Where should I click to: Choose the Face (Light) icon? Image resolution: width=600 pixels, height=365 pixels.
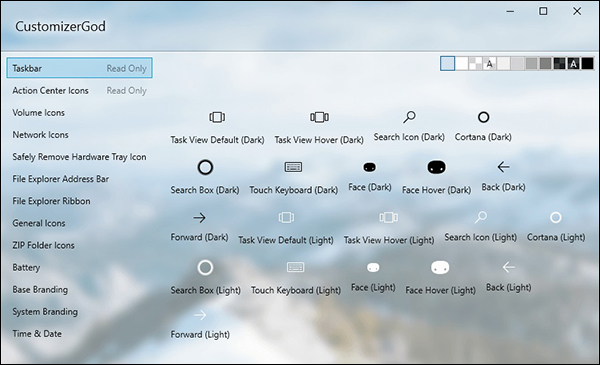[373, 267]
